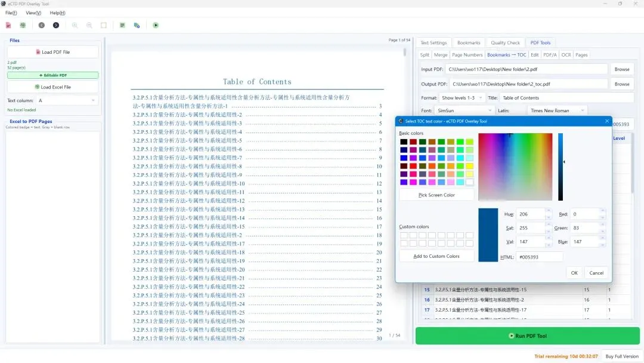The height and width of the screenshot is (363, 644).
Task: Open the Split sub-tab
Action: point(425,55)
